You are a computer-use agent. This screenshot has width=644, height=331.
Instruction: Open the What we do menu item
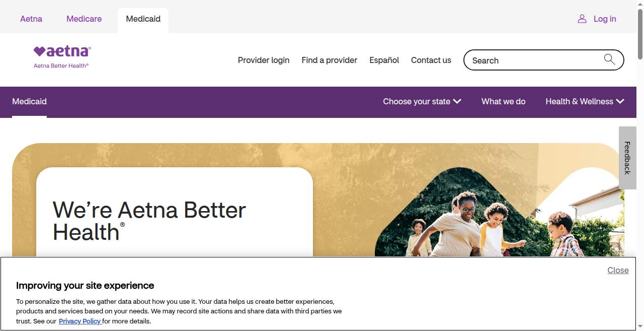(504, 101)
